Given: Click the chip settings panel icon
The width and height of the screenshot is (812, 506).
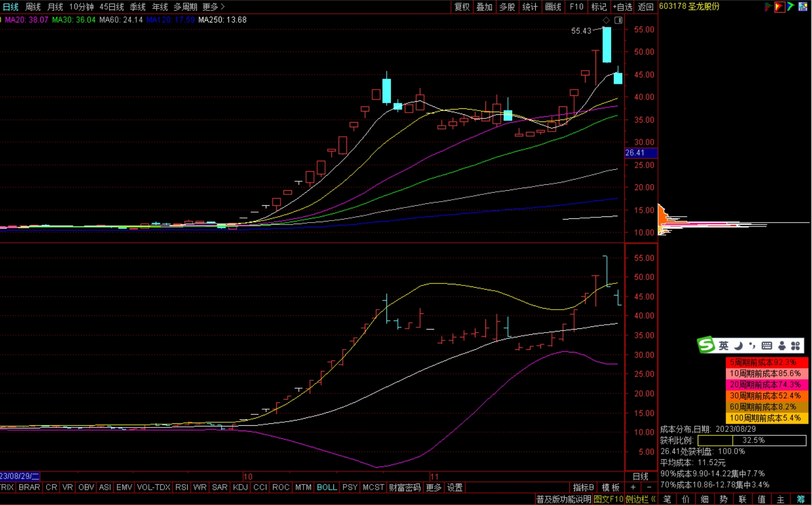Looking at the screenshot, I should [803, 7].
